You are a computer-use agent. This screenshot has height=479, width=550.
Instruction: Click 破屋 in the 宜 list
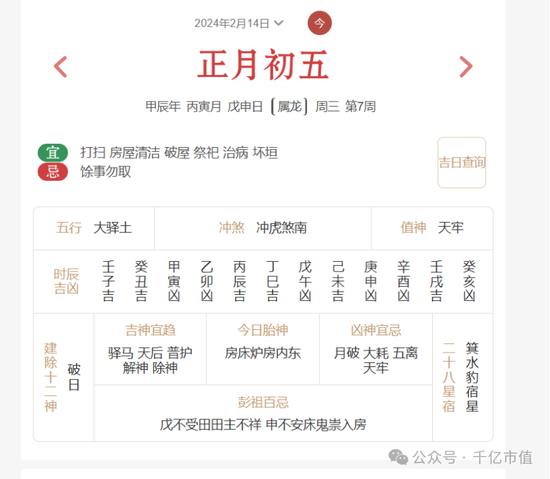coord(177,153)
